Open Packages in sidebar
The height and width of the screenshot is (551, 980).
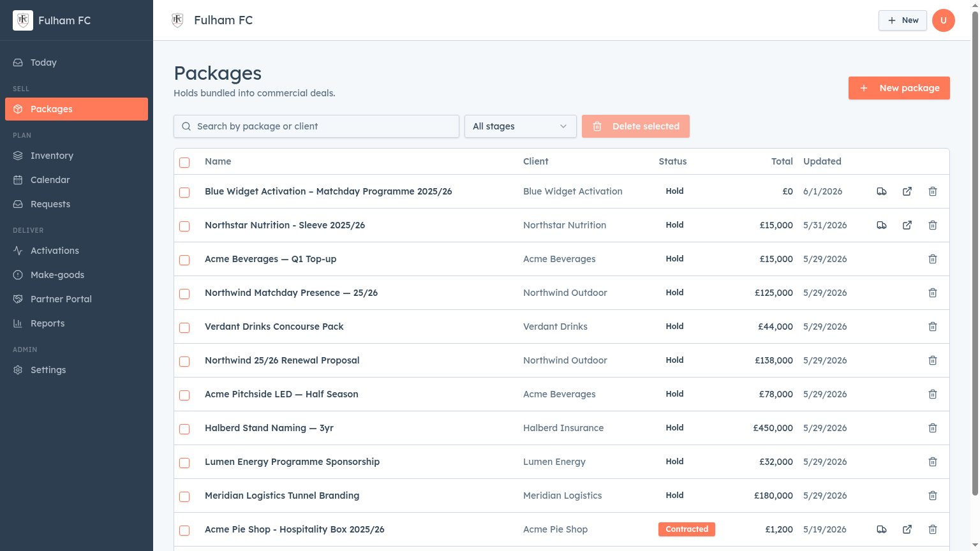click(x=77, y=109)
